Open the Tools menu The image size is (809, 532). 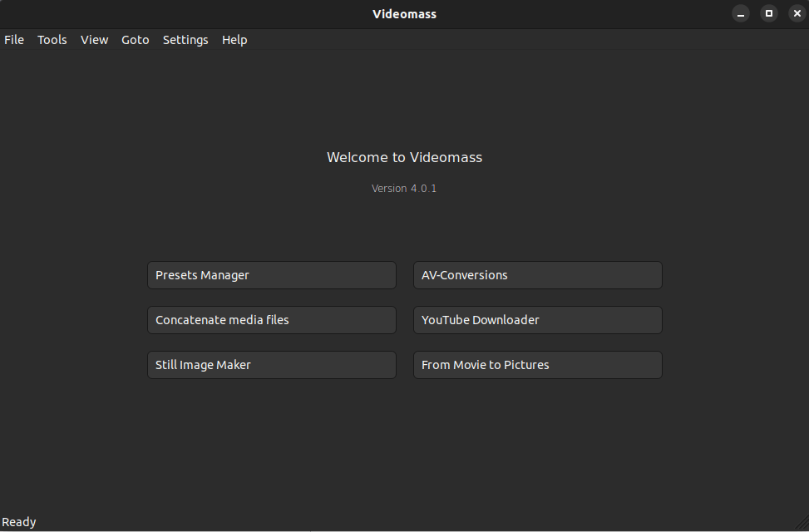[x=52, y=40]
